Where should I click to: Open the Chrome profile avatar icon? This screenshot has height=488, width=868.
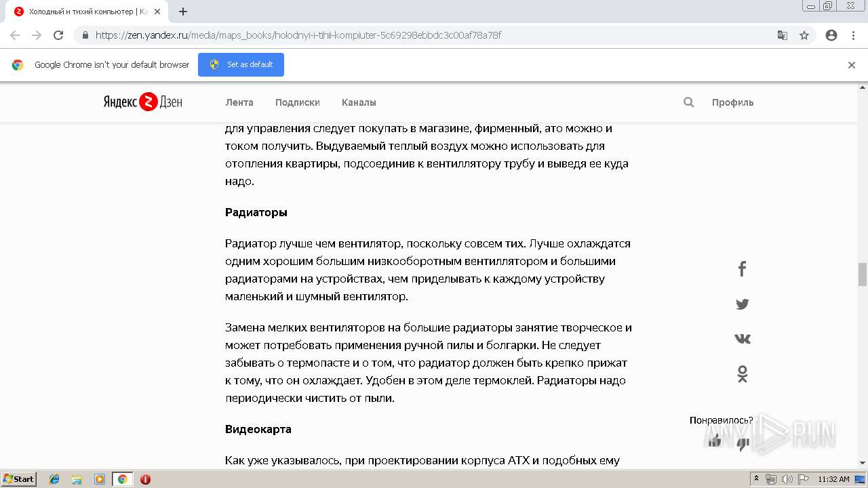(831, 35)
